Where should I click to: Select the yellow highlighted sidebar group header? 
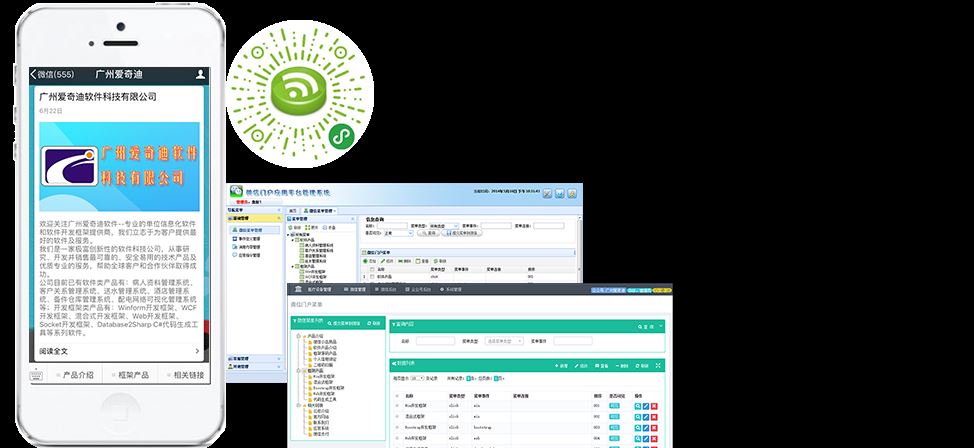[x=254, y=218]
